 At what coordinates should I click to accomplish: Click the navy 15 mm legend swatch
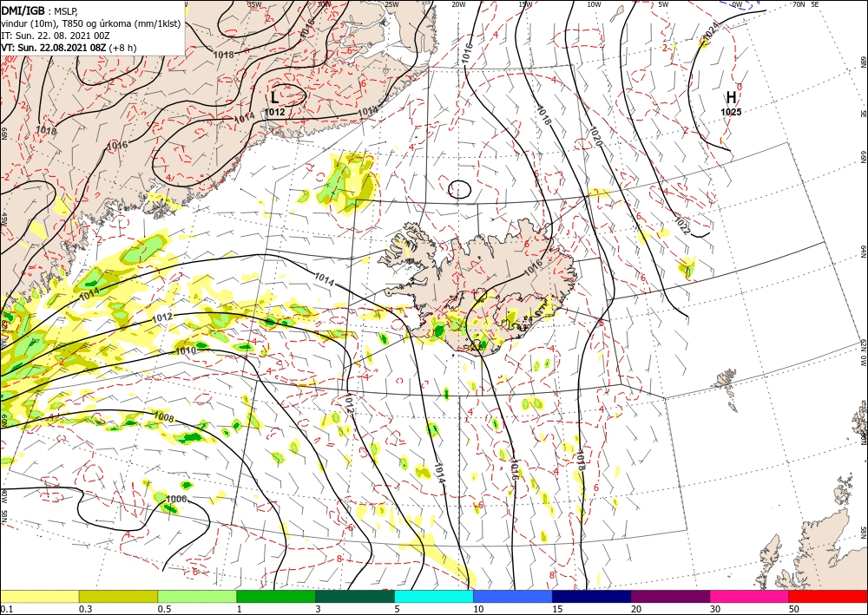pyautogui.click(x=592, y=596)
